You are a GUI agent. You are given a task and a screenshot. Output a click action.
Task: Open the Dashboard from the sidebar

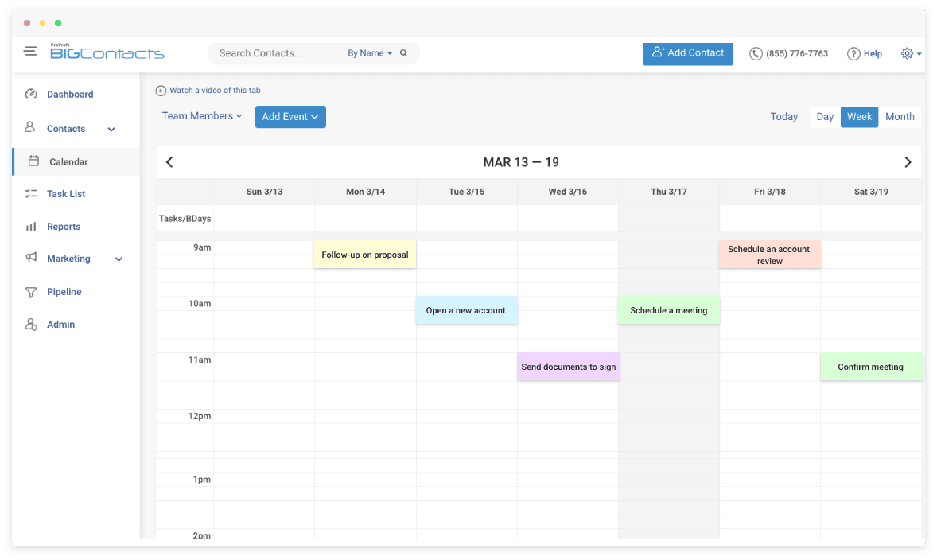pos(32,94)
